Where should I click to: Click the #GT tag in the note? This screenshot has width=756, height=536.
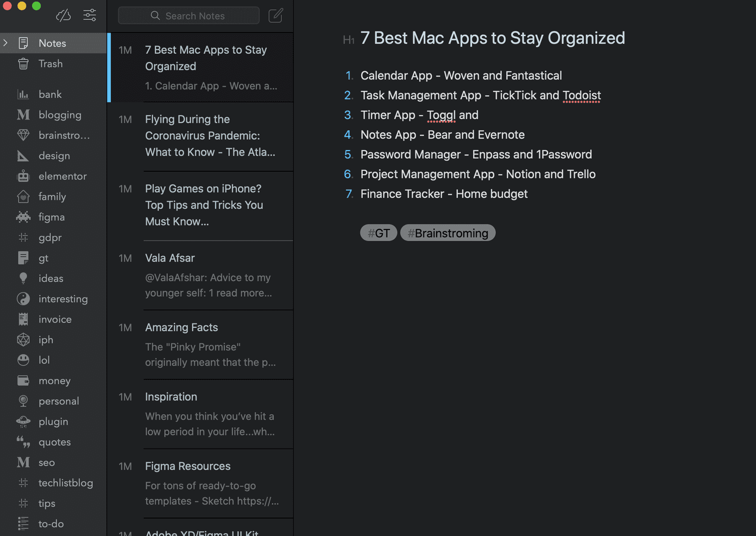(x=379, y=233)
